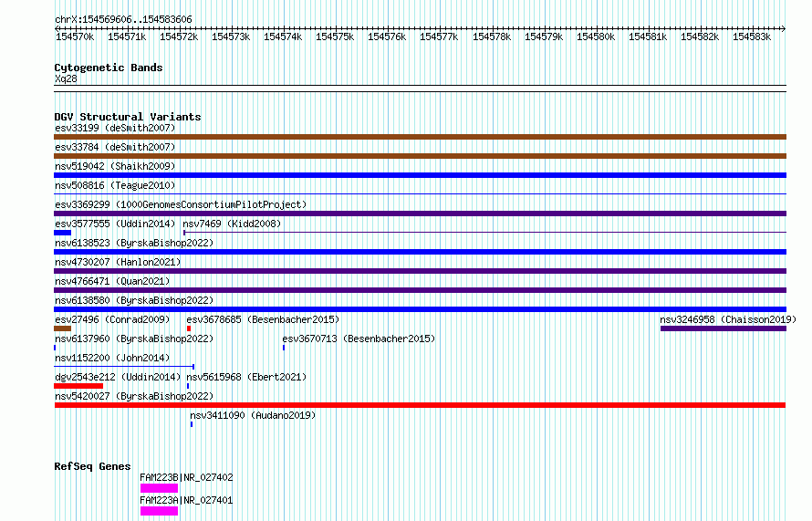Open the nsv508816 (Teague2010) variant label
812x521 pixels.
point(115,185)
